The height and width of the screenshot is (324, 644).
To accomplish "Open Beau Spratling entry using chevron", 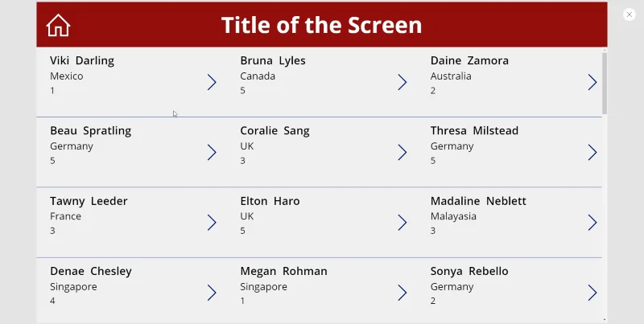I will coord(212,152).
